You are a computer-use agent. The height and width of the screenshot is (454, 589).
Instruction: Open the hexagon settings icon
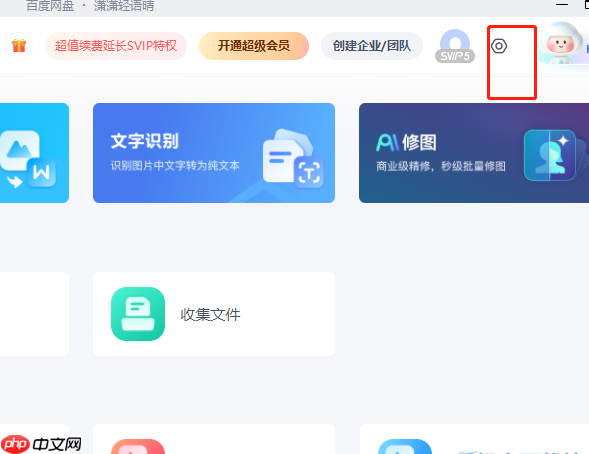(x=499, y=46)
